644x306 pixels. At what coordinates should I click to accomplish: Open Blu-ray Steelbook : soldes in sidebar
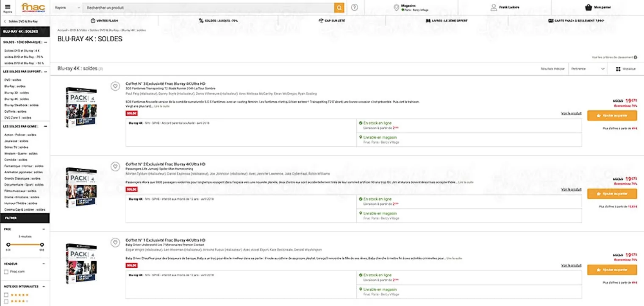(x=22, y=105)
